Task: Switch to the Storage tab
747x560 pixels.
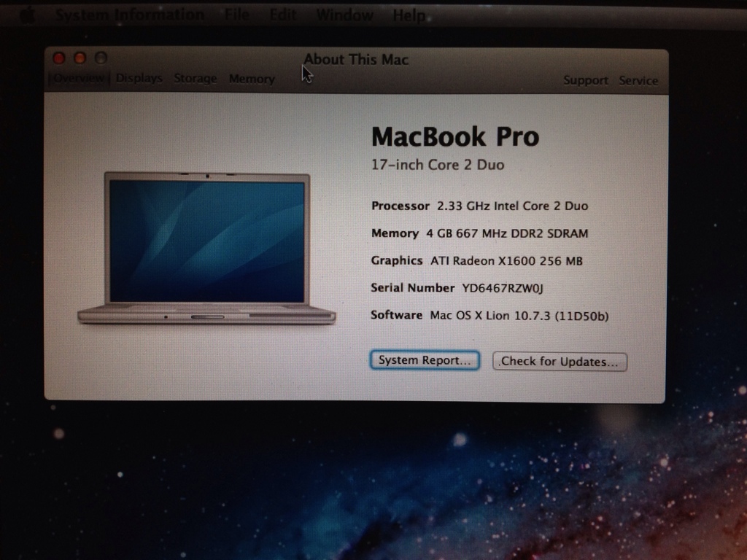Action: 196,78
